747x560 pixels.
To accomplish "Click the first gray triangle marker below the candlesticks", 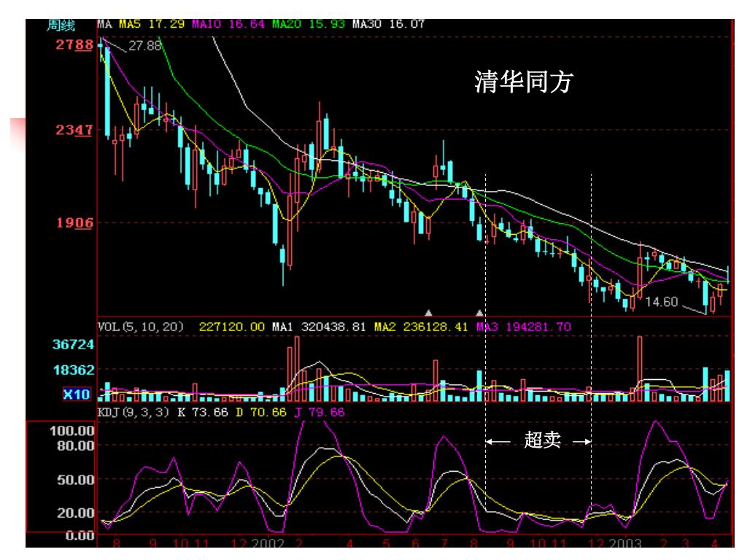I will [x=428, y=313].
